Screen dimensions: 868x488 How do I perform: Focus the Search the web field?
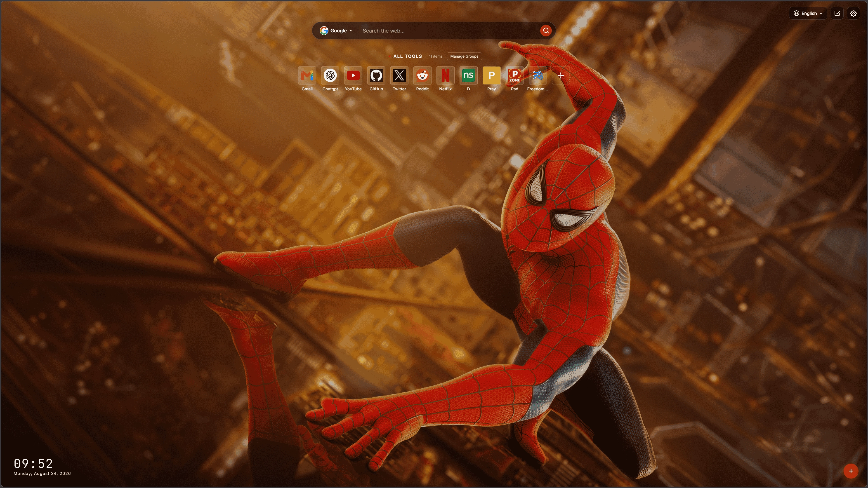point(450,31)
